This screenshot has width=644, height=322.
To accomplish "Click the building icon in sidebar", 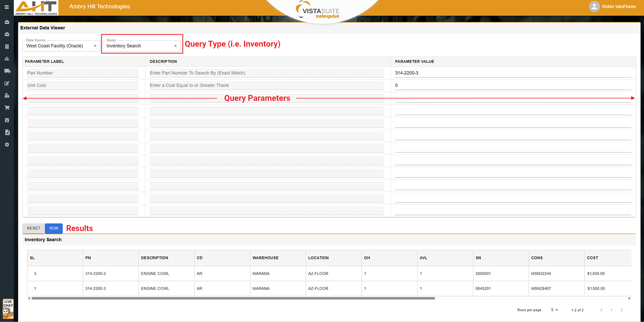I will click(x=7, y=47).
